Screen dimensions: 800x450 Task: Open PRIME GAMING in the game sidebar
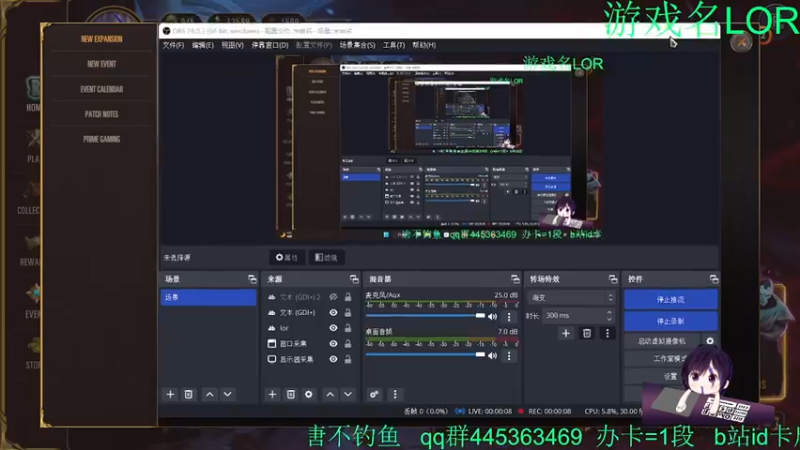pyautogui.click(x=102, y=139)
